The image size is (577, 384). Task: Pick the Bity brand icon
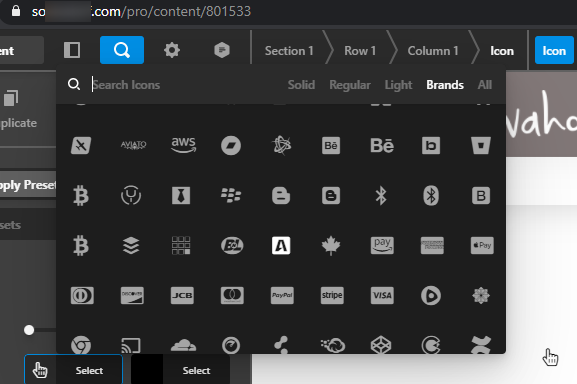[x=131, y=195]
